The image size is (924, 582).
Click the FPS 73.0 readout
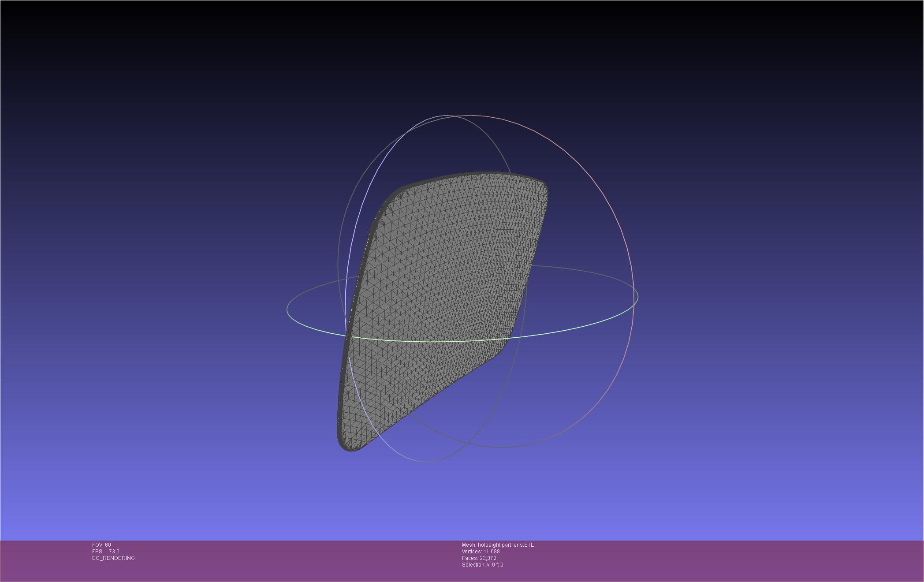(106, 552)
